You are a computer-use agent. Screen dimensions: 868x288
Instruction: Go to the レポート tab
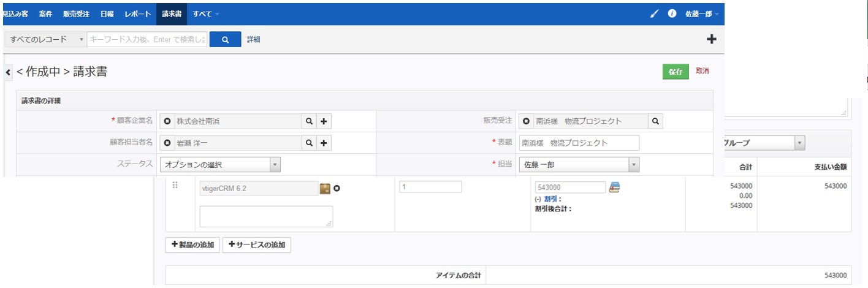137,13
